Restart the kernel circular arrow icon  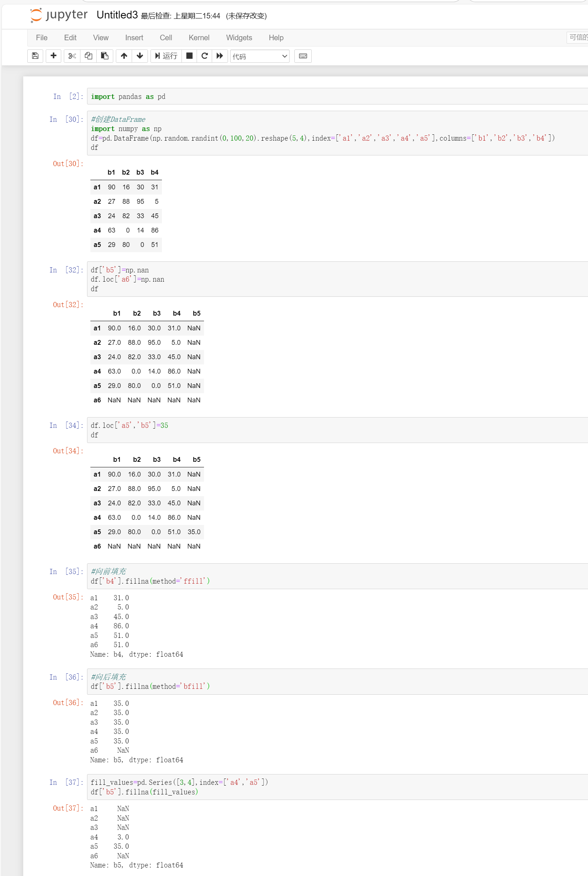pyautogui.click(x=204, y=56)
